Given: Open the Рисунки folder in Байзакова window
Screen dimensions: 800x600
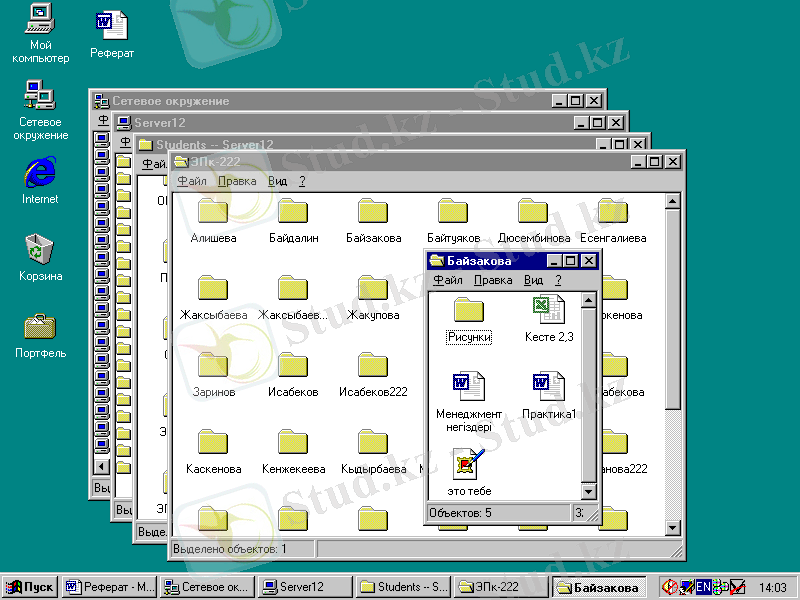Looking at the screenshot, I should coord(468,310).
